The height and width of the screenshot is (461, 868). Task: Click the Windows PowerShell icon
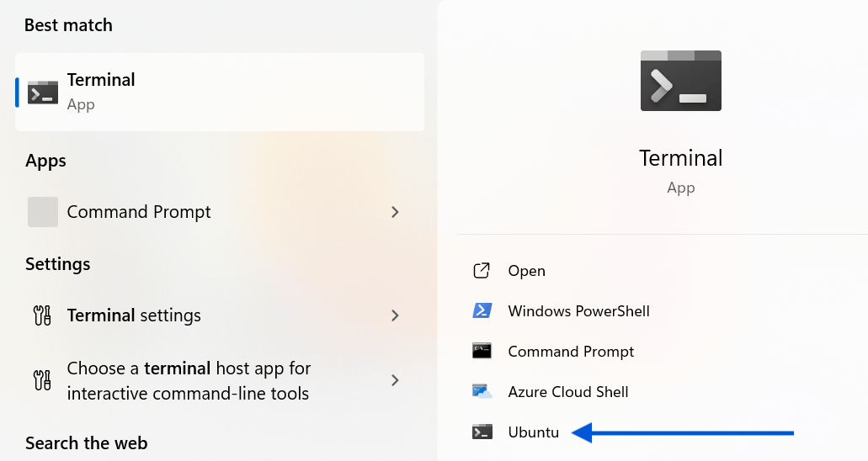pyautogui.click(x=482, y=311)
